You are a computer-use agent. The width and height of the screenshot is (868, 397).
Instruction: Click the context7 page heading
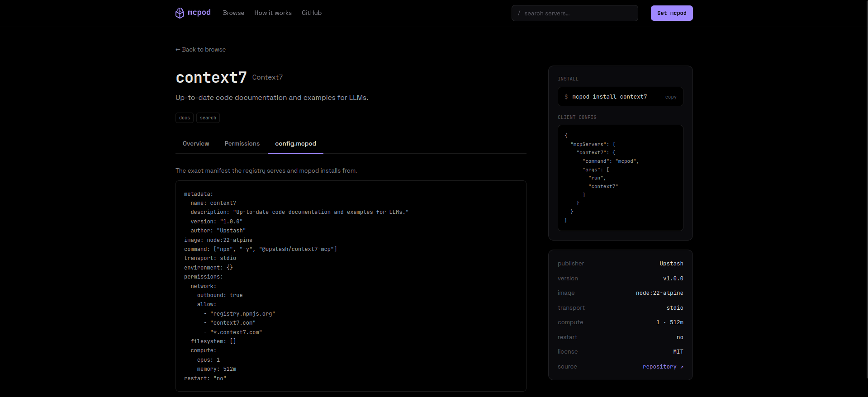211,77
